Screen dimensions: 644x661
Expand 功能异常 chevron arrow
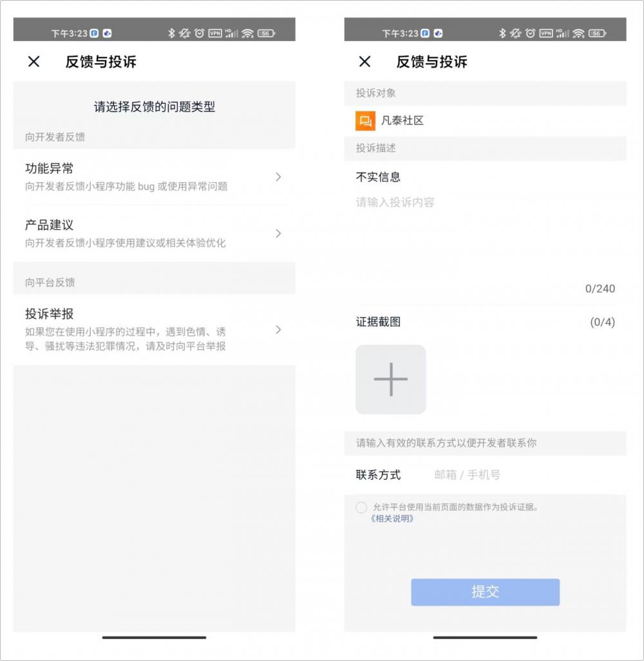278,176
